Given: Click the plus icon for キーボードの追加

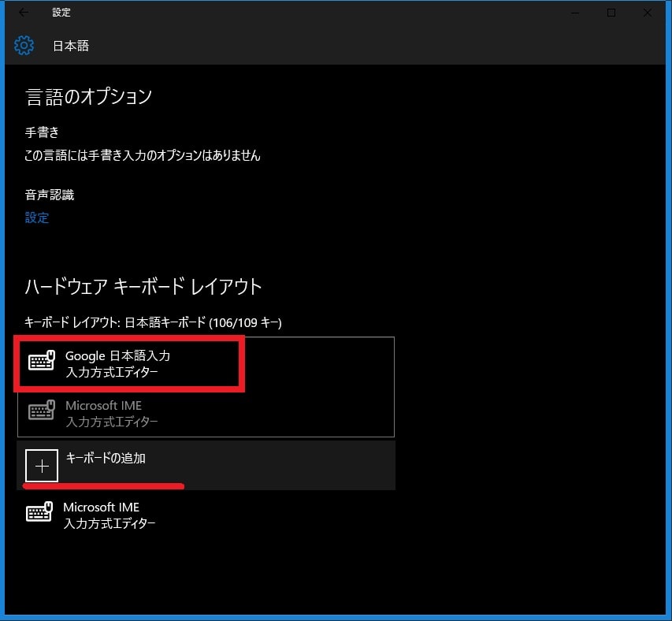Looking at the screenshot, I should pos(42,466).
